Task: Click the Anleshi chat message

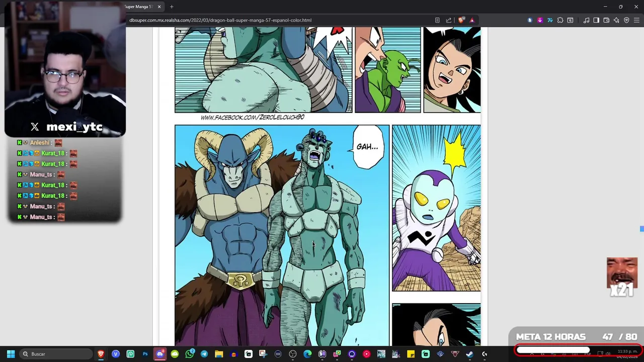Action: click(40, 143)
